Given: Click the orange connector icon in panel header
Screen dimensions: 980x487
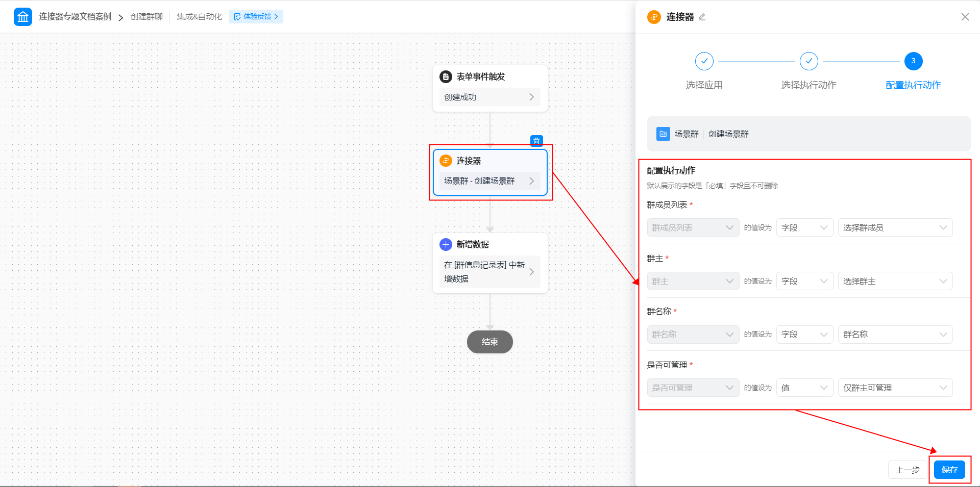Looking at the screenshot, I should click(x=654, y=17).
